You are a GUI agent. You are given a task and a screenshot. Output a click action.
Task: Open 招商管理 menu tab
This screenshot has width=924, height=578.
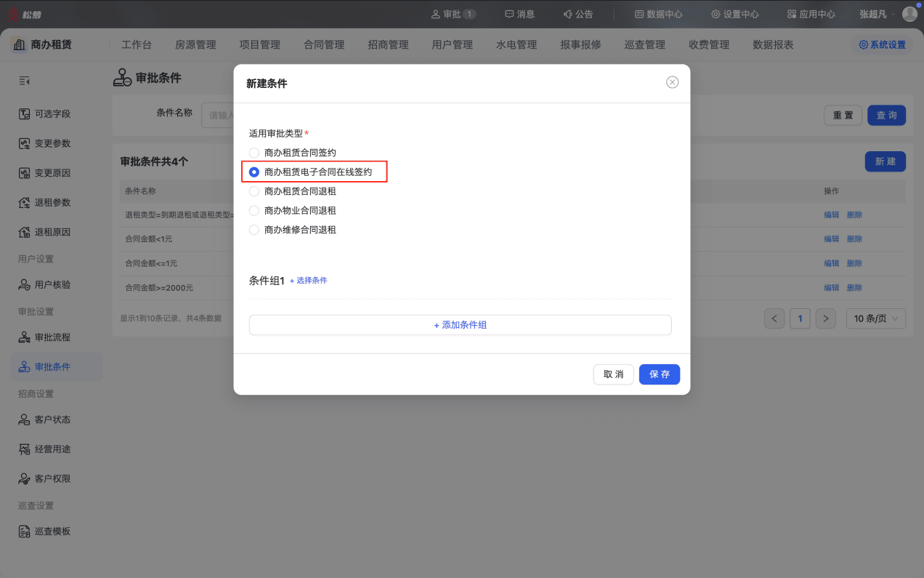click(388, 45)
